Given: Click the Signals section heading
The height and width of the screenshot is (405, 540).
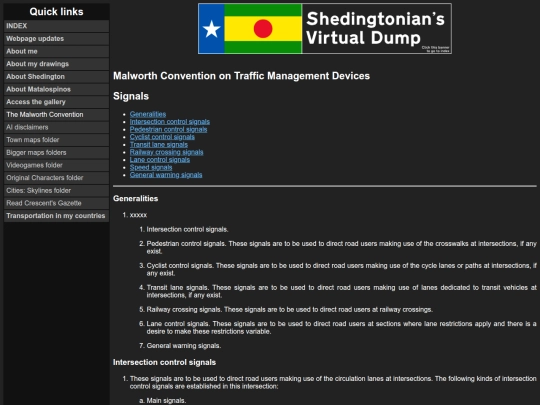Looking at the screenshot, I should point(131,96).
